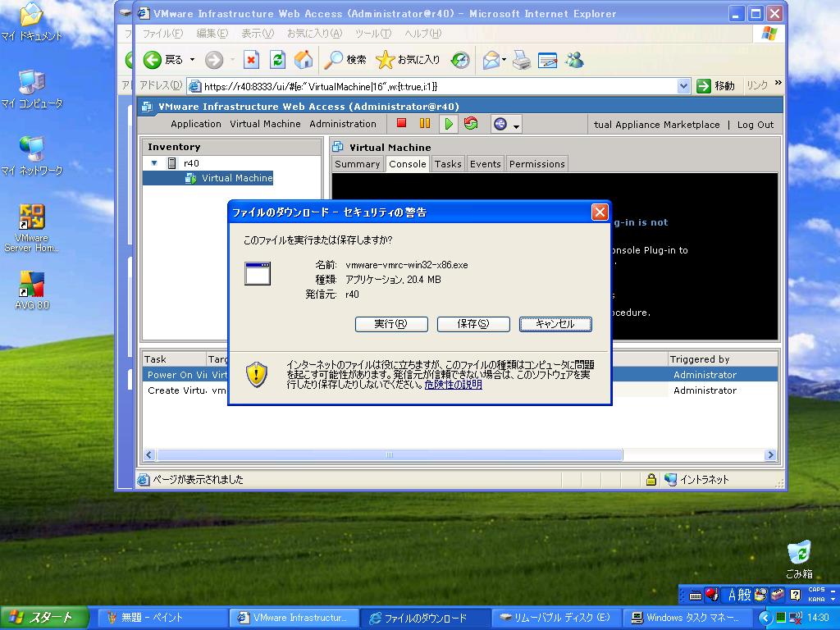Image resolution: width=840 pixels, height=630 pixels.
Task: Open the スタート Start button
Action: (44, 618)
